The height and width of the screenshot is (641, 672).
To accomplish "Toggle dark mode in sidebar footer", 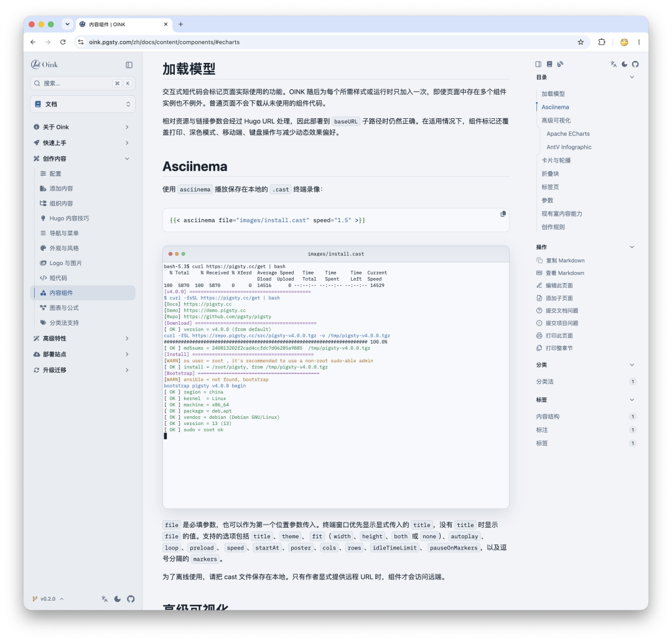I will (118, 599).
